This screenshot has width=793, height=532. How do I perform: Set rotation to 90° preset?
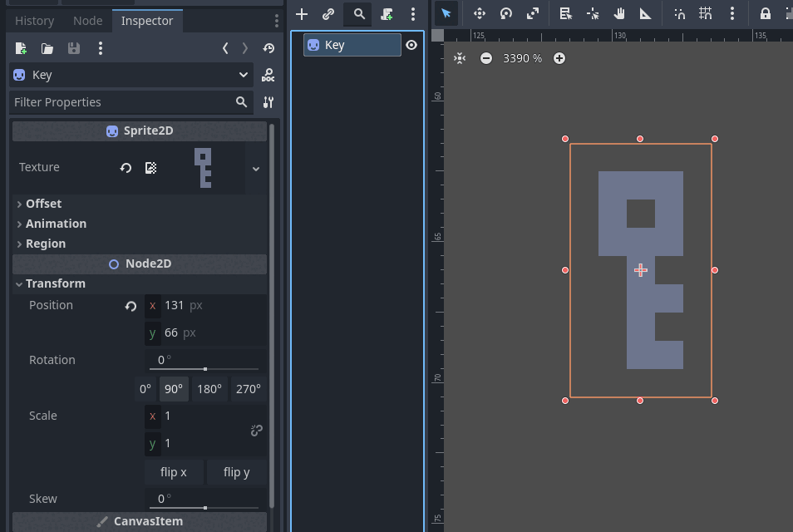(174, 389)
